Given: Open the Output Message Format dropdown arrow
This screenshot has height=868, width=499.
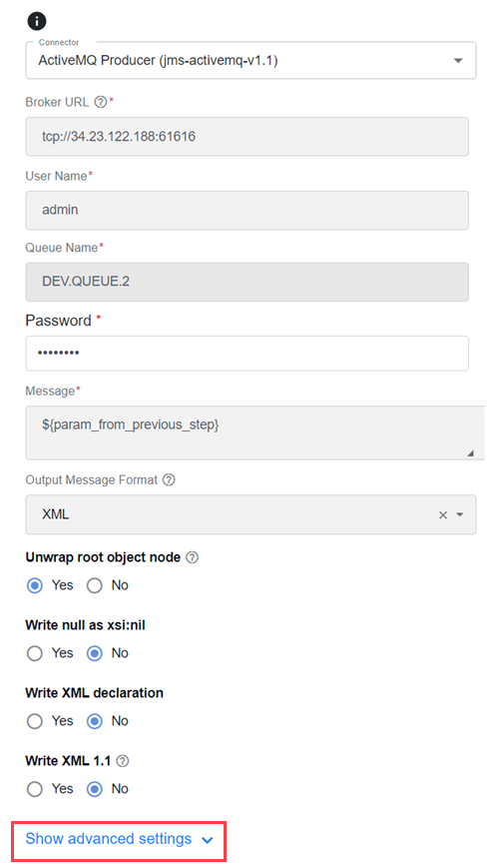Looking at the screenshot, I should tap(460, 514).
